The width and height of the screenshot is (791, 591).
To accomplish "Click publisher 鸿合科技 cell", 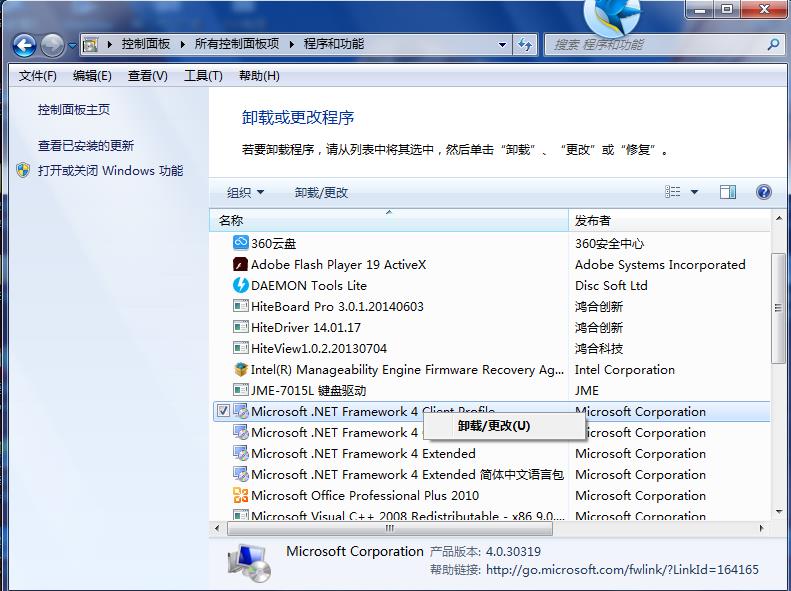I will point(599,348).
